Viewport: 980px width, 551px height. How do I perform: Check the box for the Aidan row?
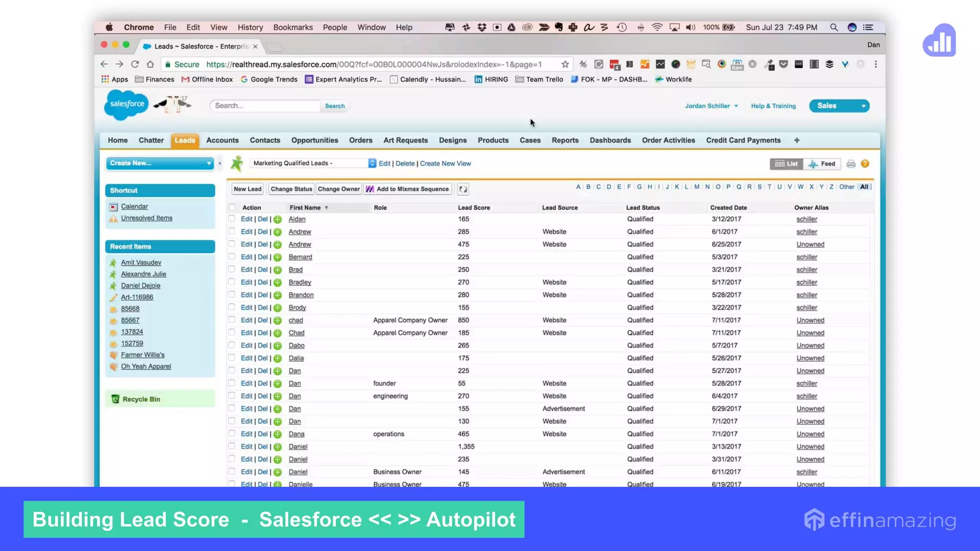click(232, 219)
